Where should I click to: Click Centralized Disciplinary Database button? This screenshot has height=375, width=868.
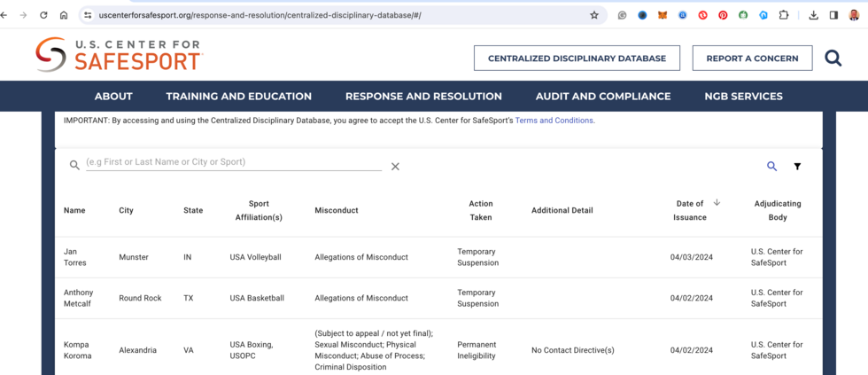point(577,59)
